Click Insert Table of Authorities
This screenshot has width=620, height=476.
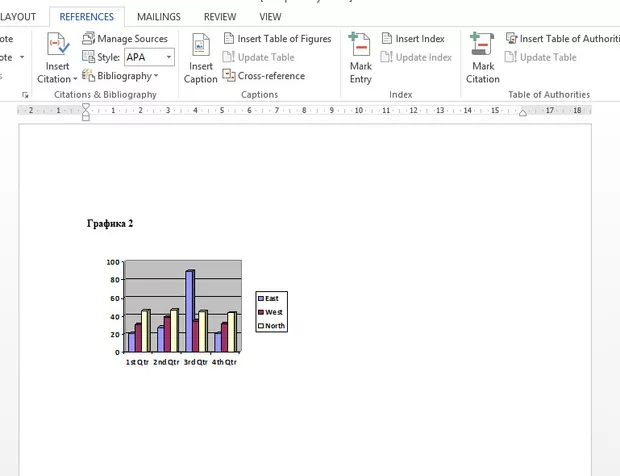click(562, 39)
